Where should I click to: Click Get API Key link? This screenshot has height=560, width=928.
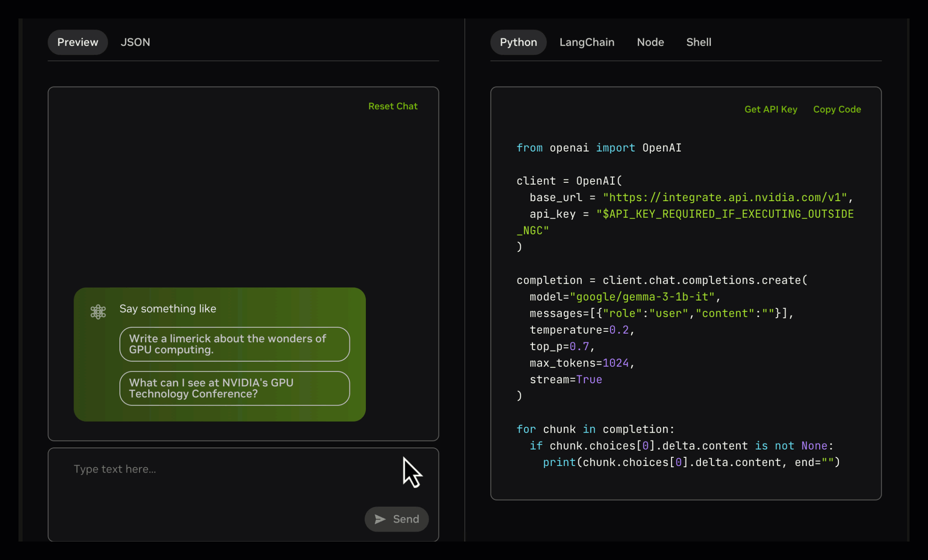point(771,110)
